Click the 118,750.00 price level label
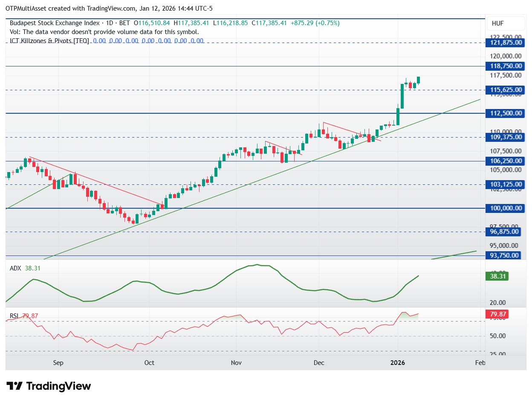This screenshot has width=532, height=402. pyautogui.click(x=505, y=66)
